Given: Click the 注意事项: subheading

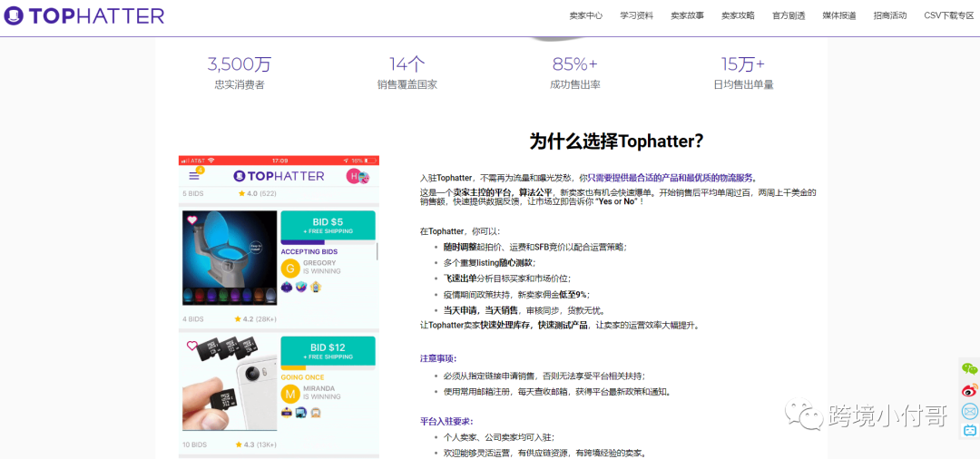Looking at the screenshot, I should (438, 358).
